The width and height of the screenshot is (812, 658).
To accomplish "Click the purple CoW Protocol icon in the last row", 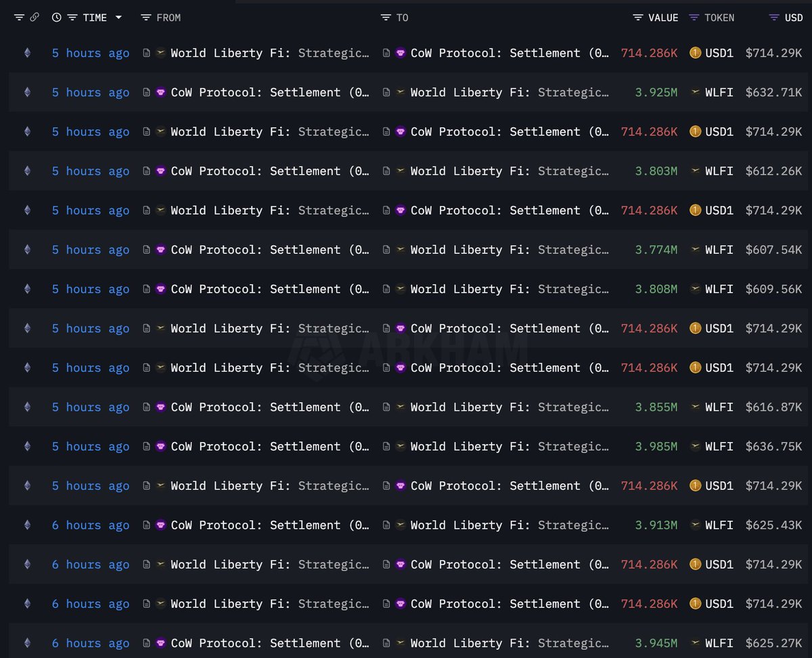I will pos(161,643).
